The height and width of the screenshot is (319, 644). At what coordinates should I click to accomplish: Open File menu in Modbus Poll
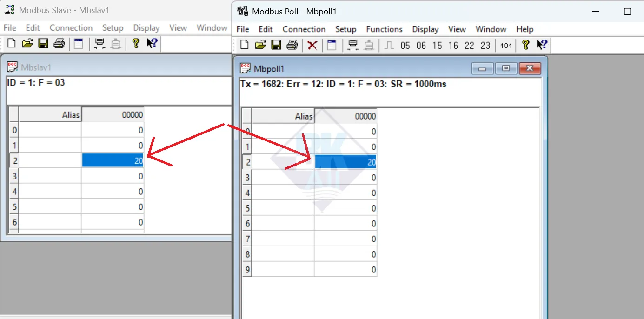[243, 29]
